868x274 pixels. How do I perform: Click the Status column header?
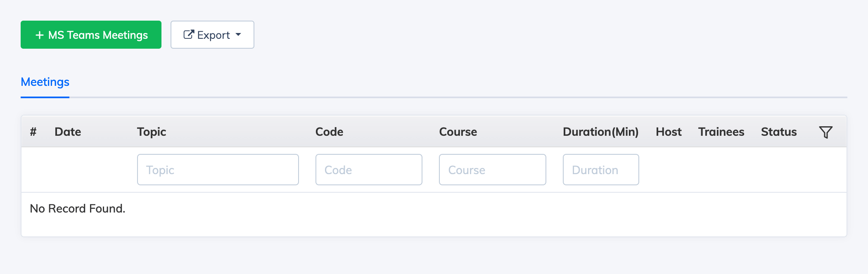tap(779, 132)
